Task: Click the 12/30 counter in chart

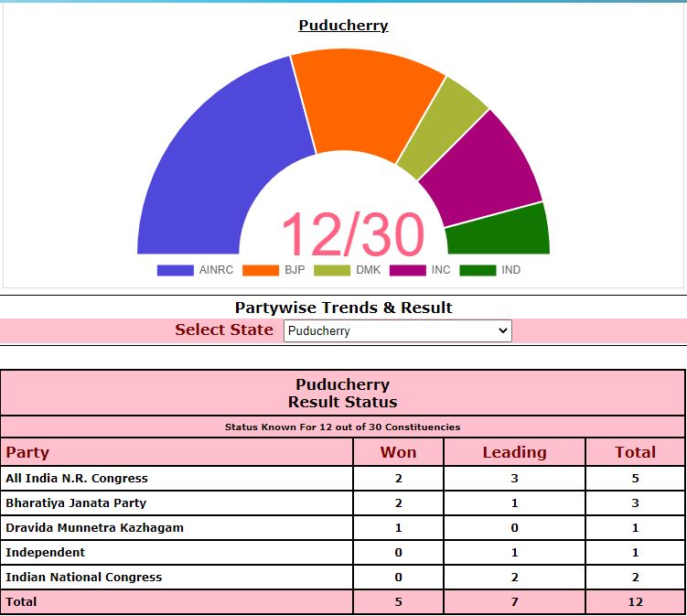Action: click(x=353, y=233)
